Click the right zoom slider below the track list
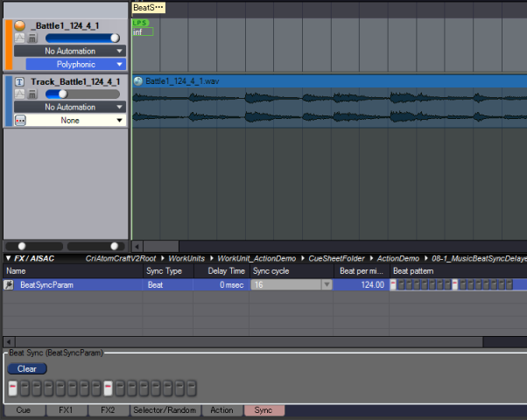This screenshot has width=527, height=420. 96,246
